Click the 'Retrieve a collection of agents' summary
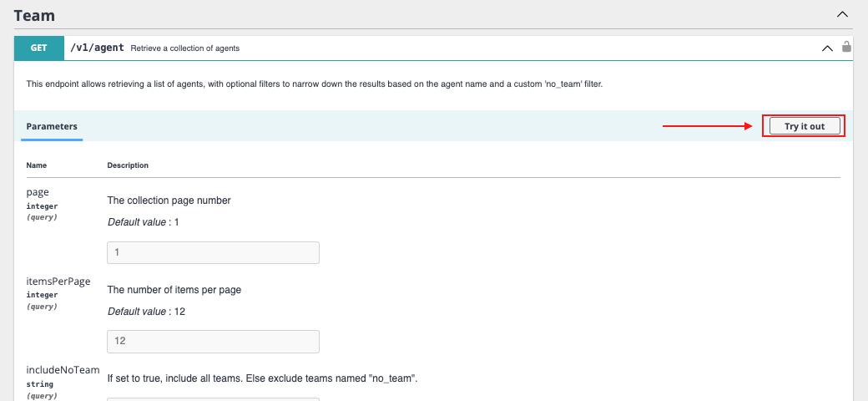The height and width of the screenshot is (401, 868). pos(185,48)
